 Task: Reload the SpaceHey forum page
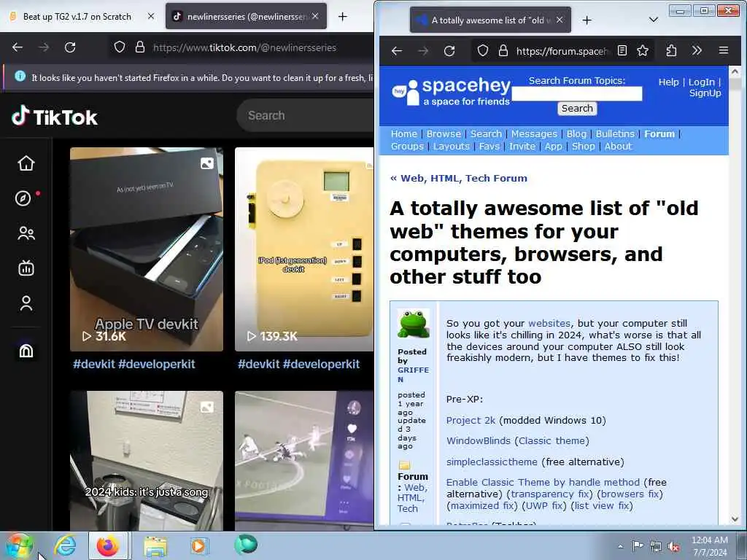point(449,50)
